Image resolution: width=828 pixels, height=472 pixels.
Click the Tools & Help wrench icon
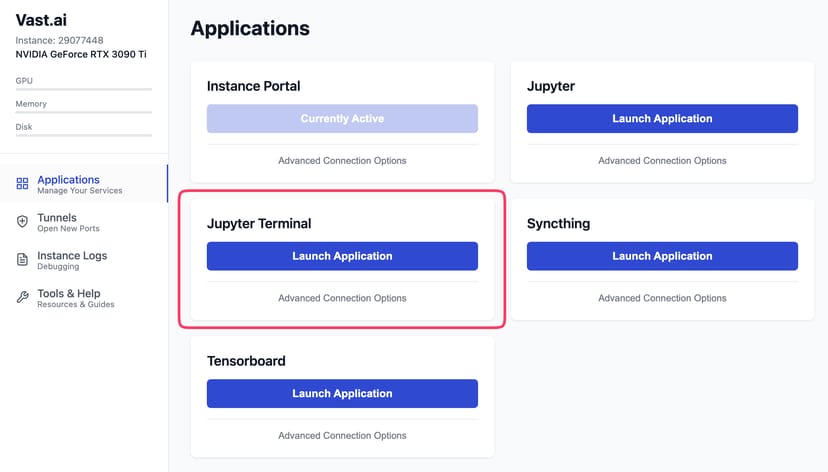coord(22,298)
